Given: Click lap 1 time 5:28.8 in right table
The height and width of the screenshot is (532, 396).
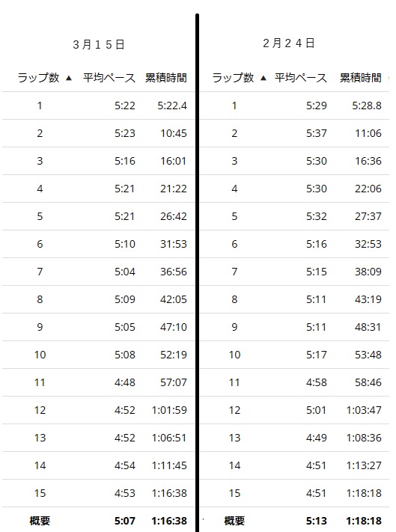Looking at the screenshot, I should pyautogui.click(x=367, y=106).
